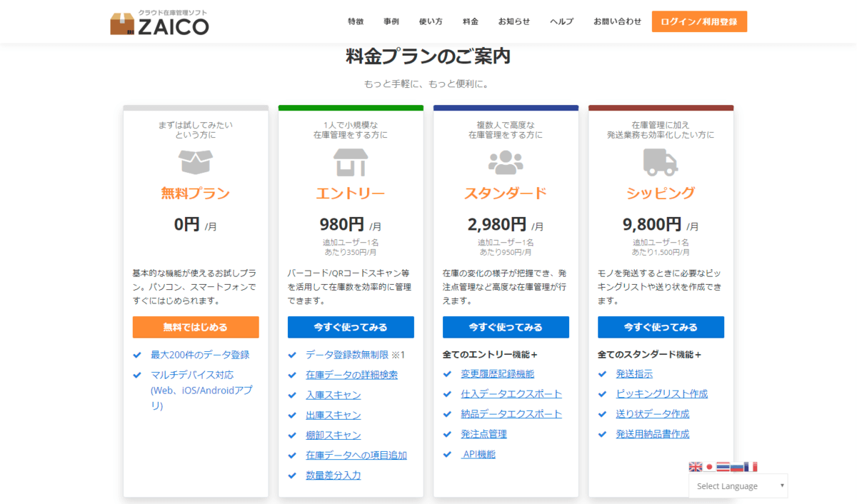Screen dimensions: 857x504
Task: Follow the ピッキングリスト作成 link
Action: (x=661, y=394)
